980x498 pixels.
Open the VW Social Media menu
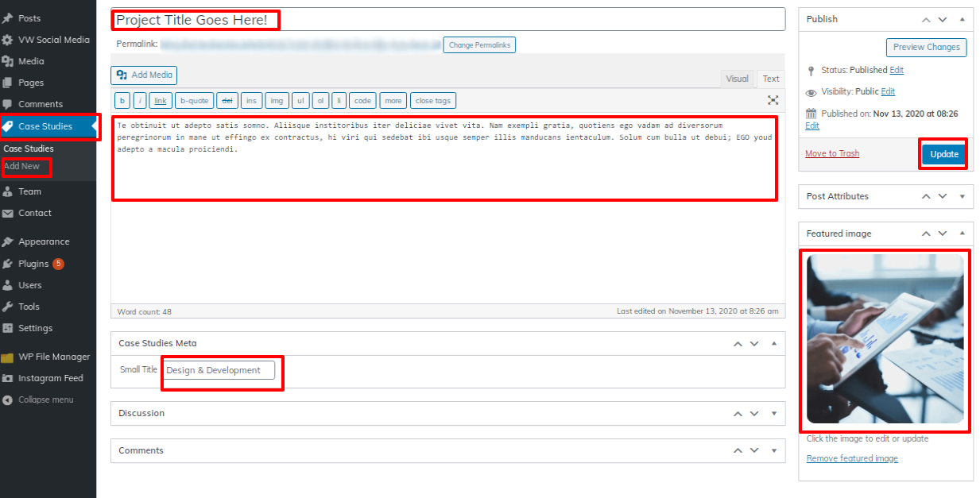click(54, 40)
